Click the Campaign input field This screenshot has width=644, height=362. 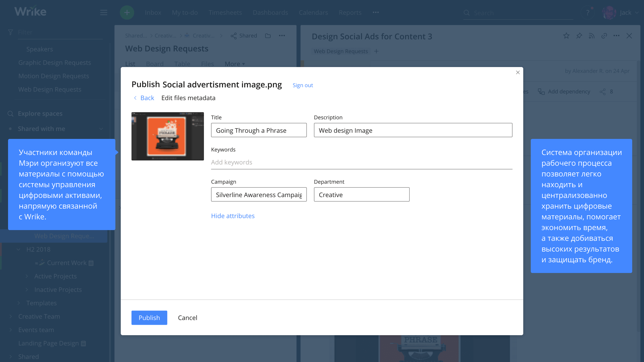pyautogui.click(x=259, y=194)
